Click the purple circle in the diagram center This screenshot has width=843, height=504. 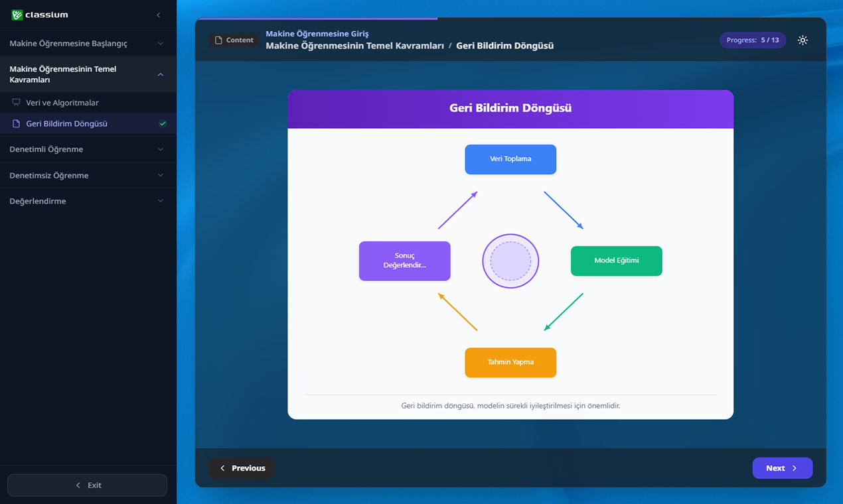[x=510, y=261]
